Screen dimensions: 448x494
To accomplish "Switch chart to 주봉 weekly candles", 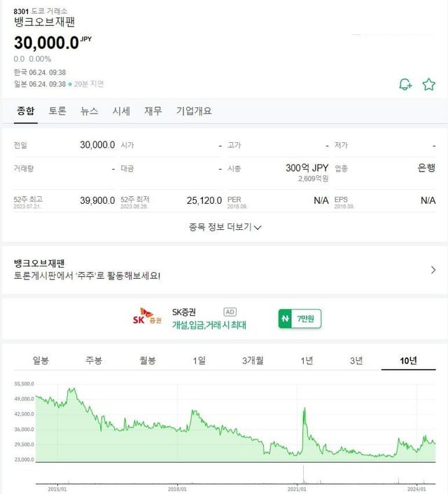I will (x=94, y=360).
